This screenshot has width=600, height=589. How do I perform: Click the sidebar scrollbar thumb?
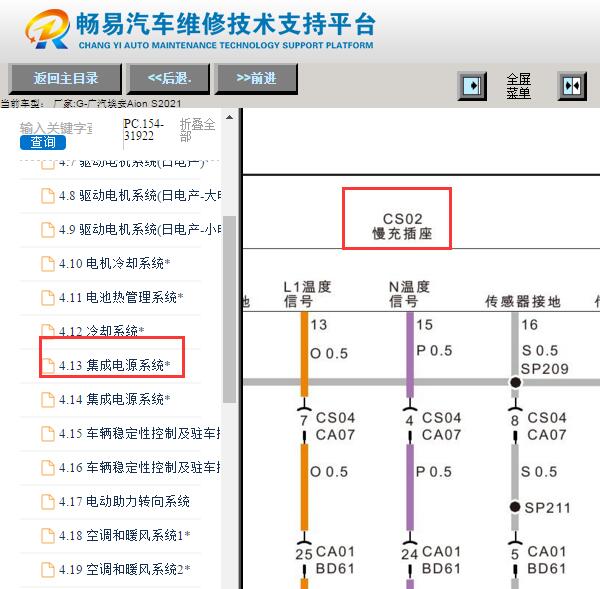pyautogui.click(x=229, y=309)
